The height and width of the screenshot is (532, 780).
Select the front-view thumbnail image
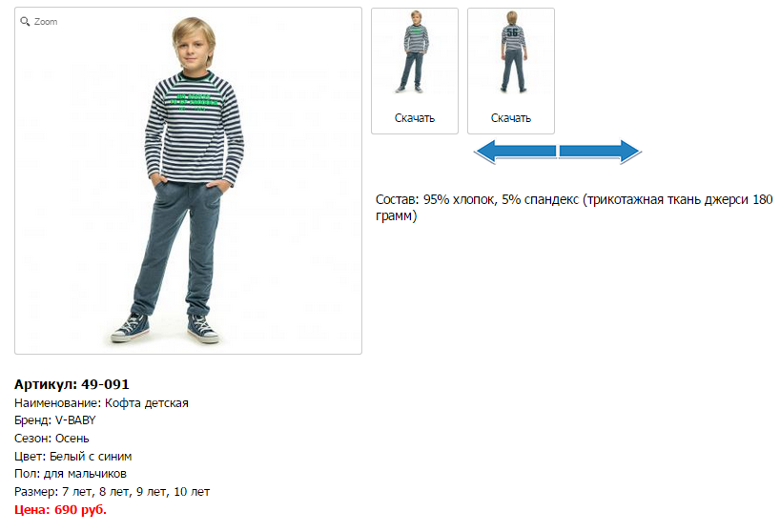(415, 52)
